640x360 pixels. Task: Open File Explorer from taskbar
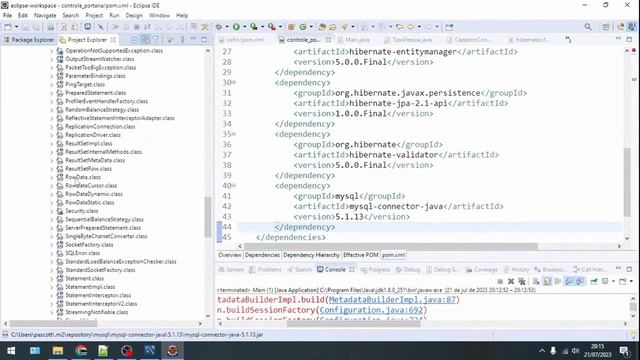click(58, 351)
